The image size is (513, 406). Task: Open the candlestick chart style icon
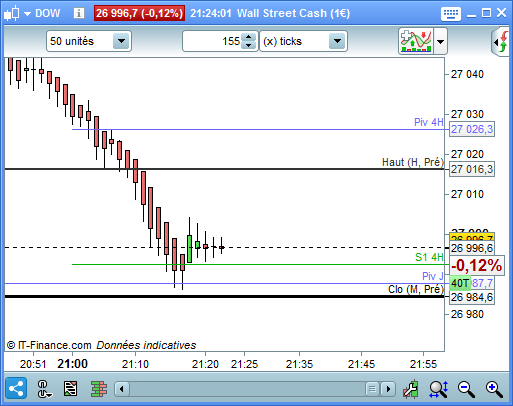[12, 13]
